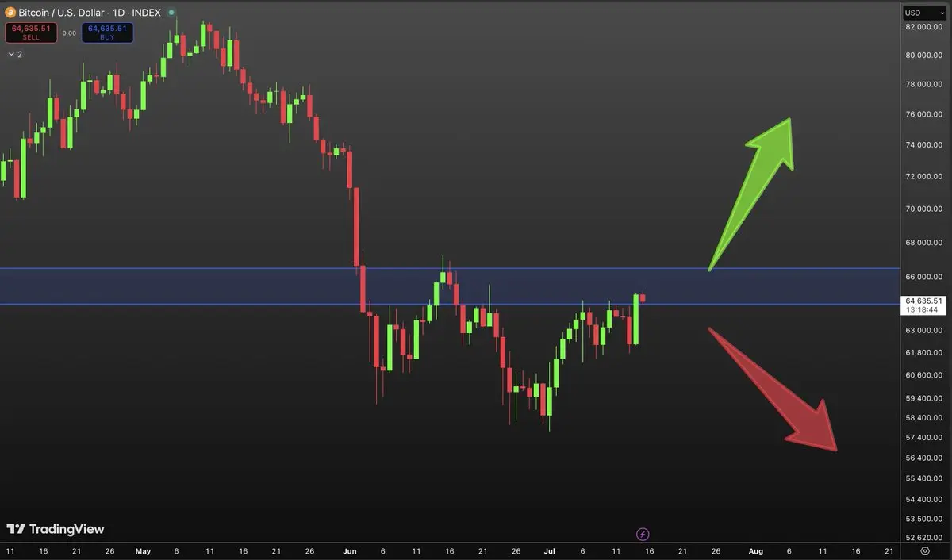The image size is (952, 560).
Task: Click the 63,000.00 price axis label
Action: (924, 331)
